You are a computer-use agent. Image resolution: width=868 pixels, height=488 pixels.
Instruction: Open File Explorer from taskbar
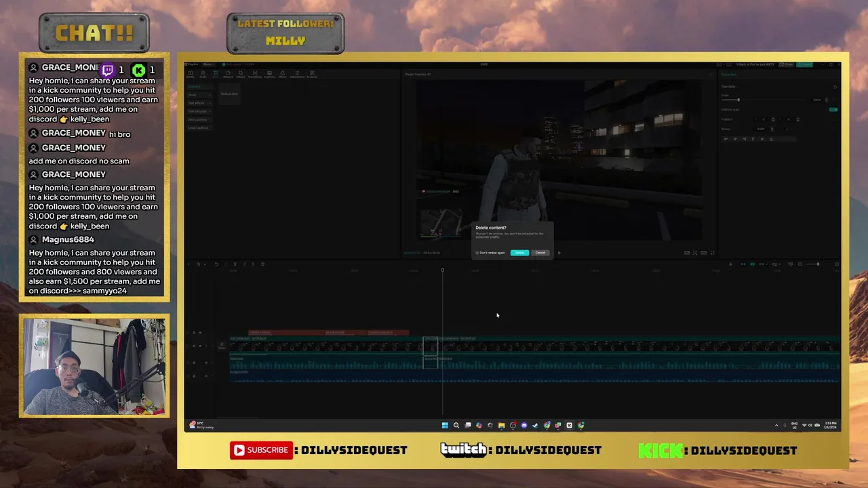click(501, 425)
